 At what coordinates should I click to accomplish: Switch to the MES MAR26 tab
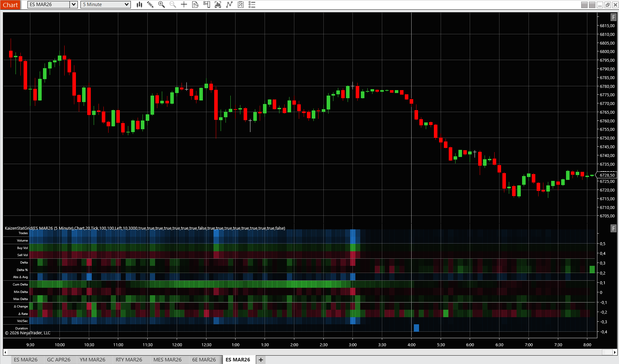coord(168,359)
